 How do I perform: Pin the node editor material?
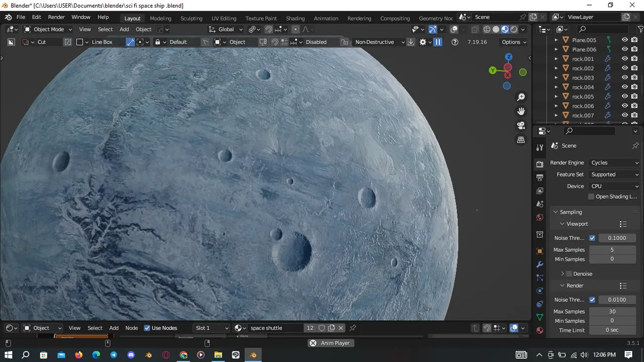(353, 328)
